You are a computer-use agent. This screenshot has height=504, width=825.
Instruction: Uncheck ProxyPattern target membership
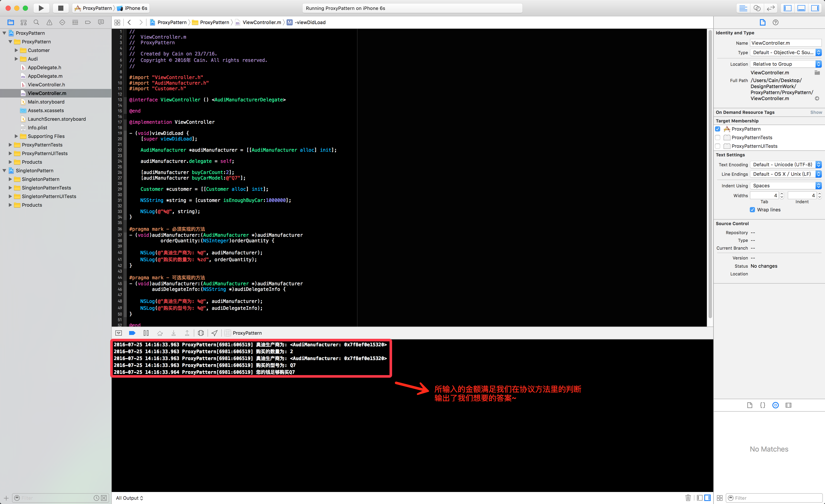(718, 129)
